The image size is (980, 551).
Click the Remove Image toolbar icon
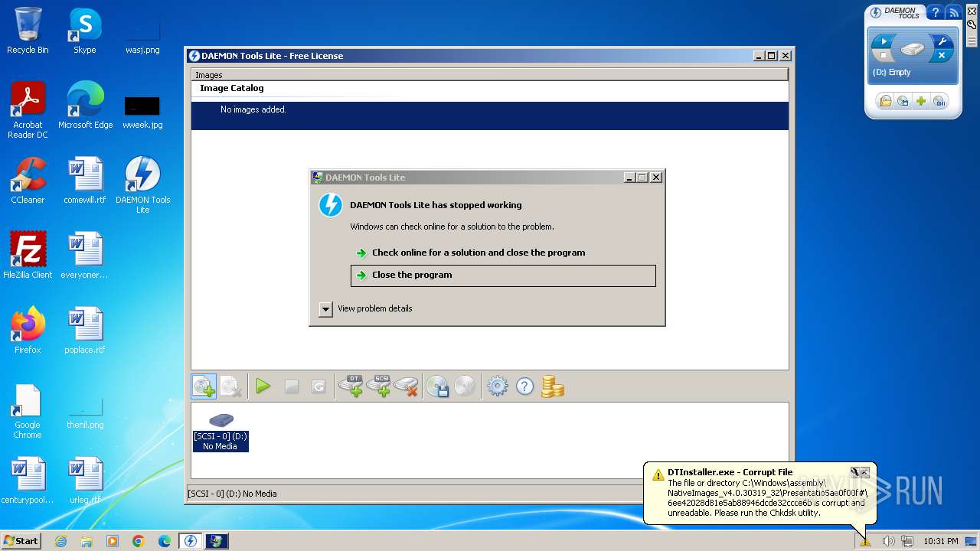[231, 386]
